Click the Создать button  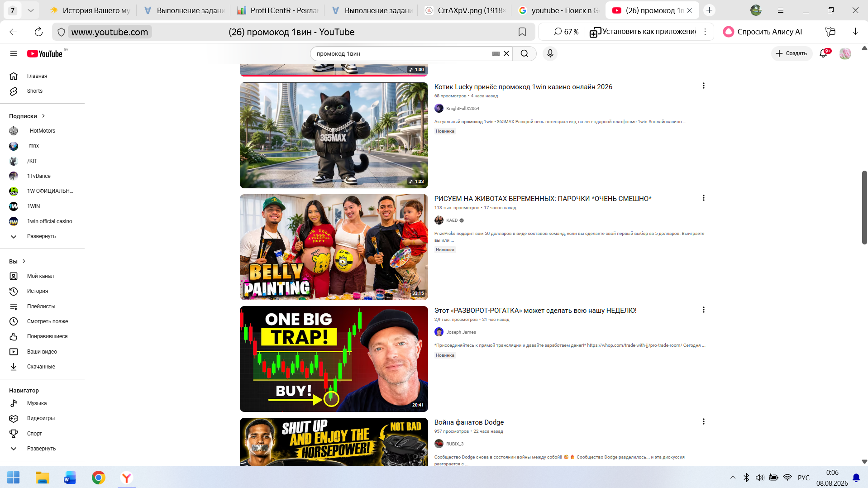pos(792,53)
